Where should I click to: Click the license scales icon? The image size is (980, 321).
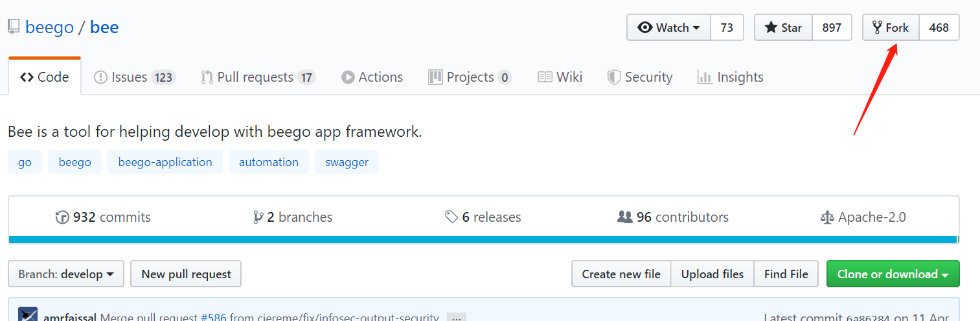(x=827, y=217)
